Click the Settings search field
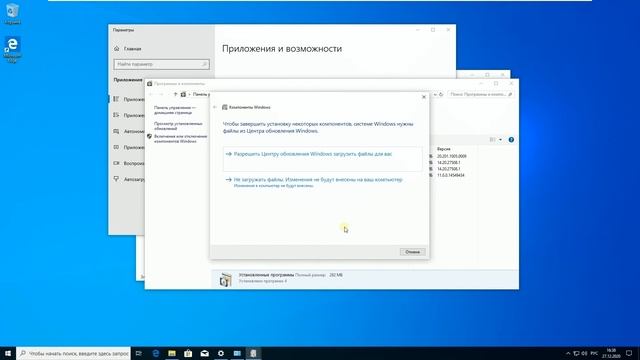The image size is (640, 360). (x=161, y=64)
